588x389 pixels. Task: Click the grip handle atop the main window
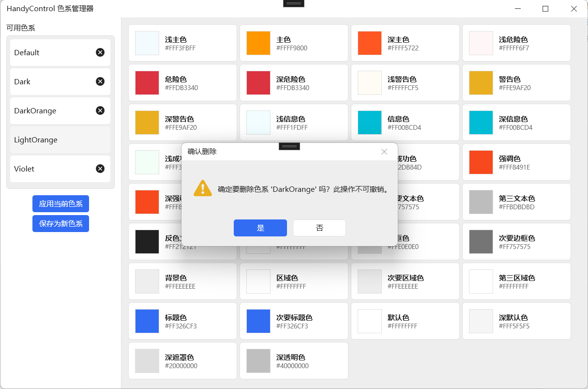tap(294, 3)
